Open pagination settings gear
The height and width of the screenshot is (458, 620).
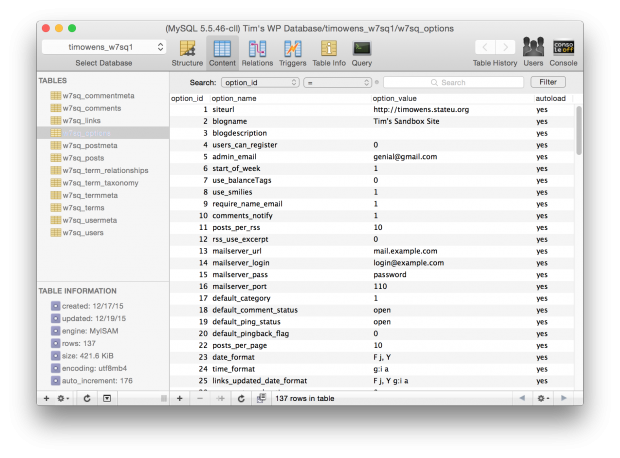[543, 398]
